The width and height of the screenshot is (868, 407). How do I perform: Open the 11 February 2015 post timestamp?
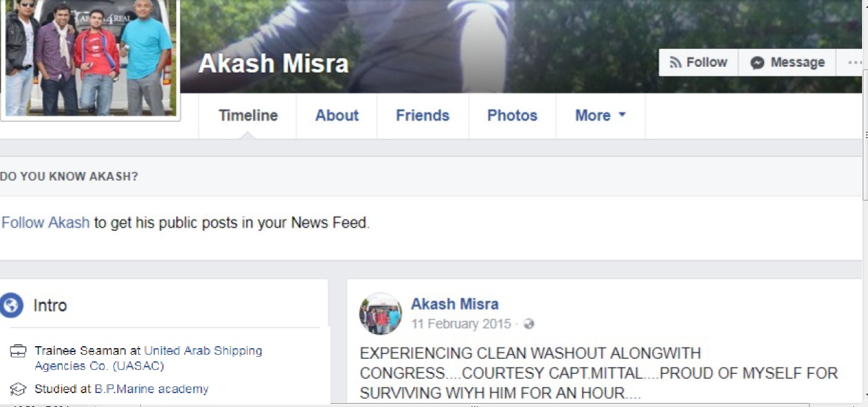461,324
